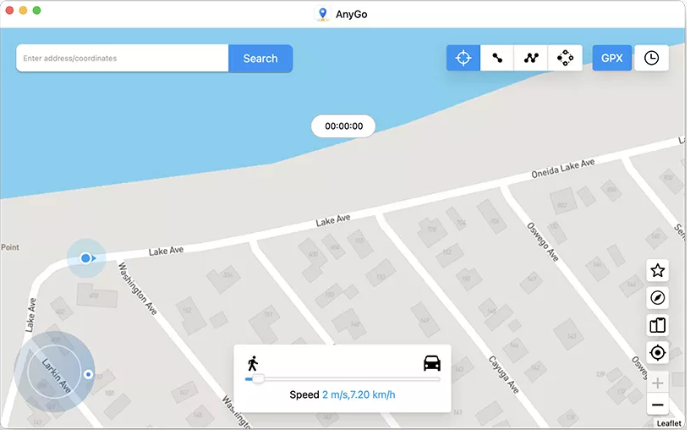
Task: Center map on current location target icon
Action: point(657,352)
